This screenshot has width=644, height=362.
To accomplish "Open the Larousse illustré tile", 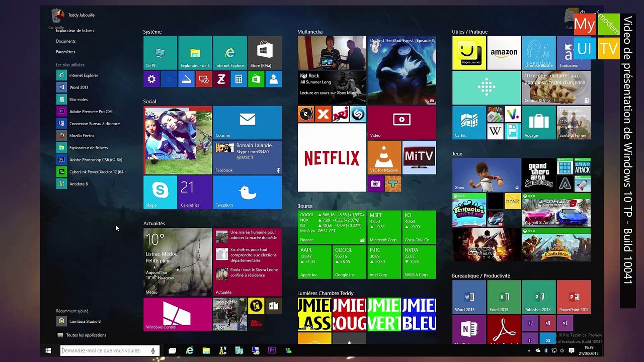I will [x=539, y=53].
